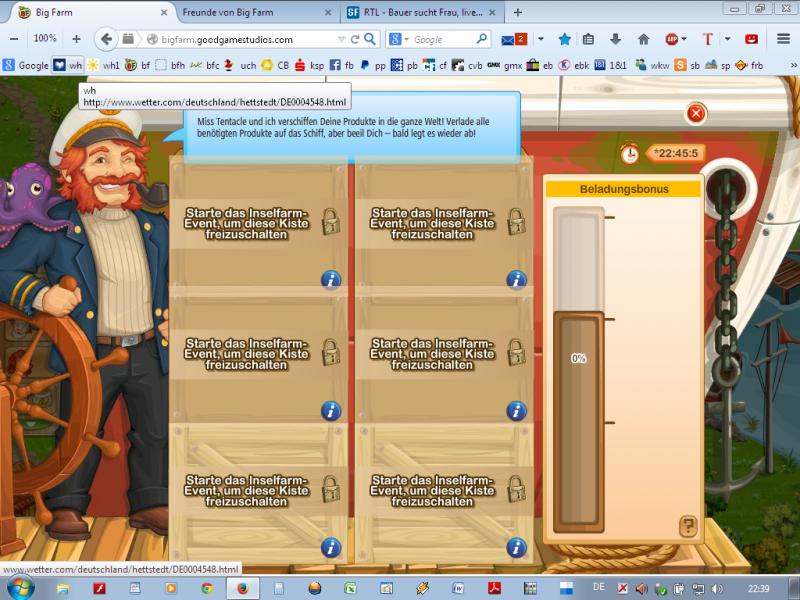Image resolution: width=800 pixels, height=600 pixels.
Task: Reload the page
Action: [355, 39]
